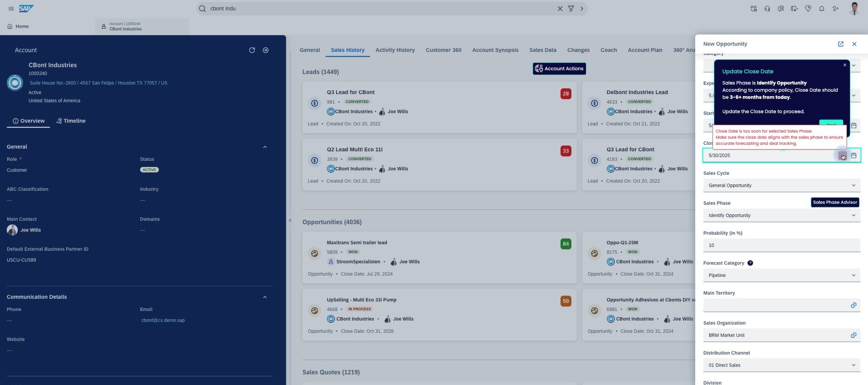Image resolution: width=868 pixels, height=385 pixels.
Task: Refresh the Account panel
Action: point(252,50)
